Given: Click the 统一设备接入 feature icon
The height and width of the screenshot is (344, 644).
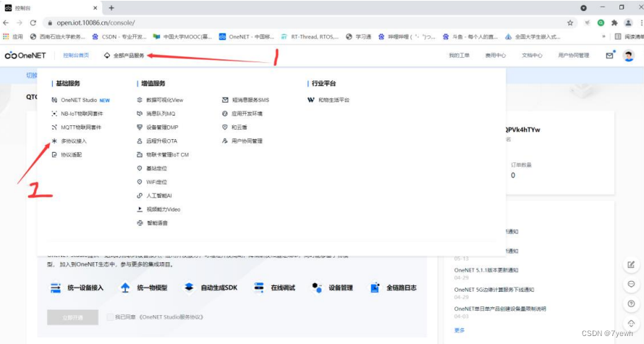Looking at the screenshot, I should [56, 288].
